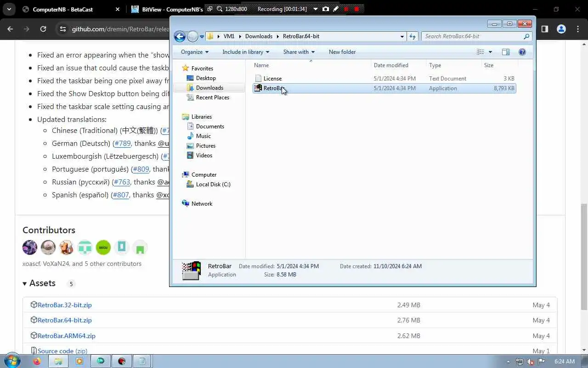
Task: Click VM1 in the address breadcrumb
Action: point(229,36)
